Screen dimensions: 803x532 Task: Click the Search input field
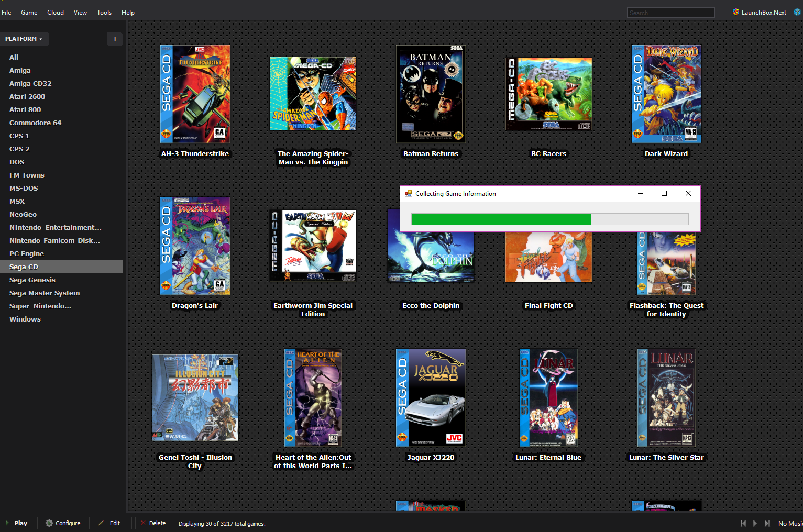pyautogui.click(x=670, y=13)
